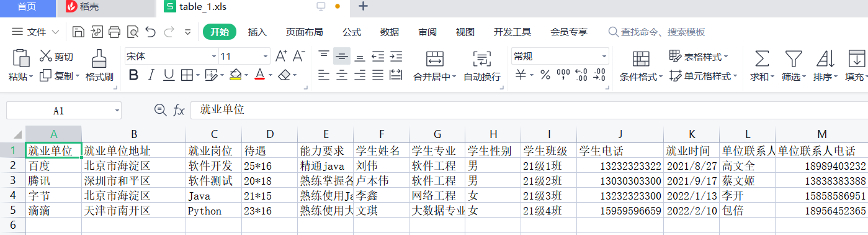Image resolution: width=868 pixels, height=235 pixels.
Task: Switch to the Formulas (公式) tab
Action: coord(352,32)
